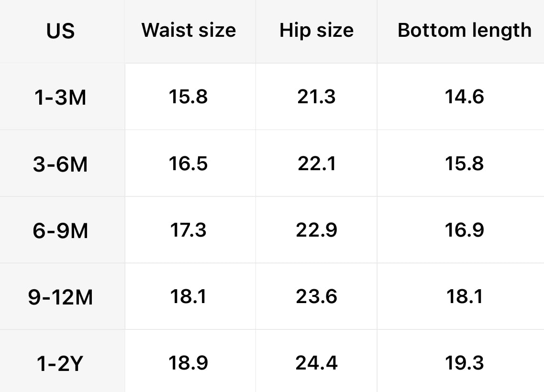Select the Hip size header cell
This screenshot has height=392, width=544.
[x=316, y=30]
